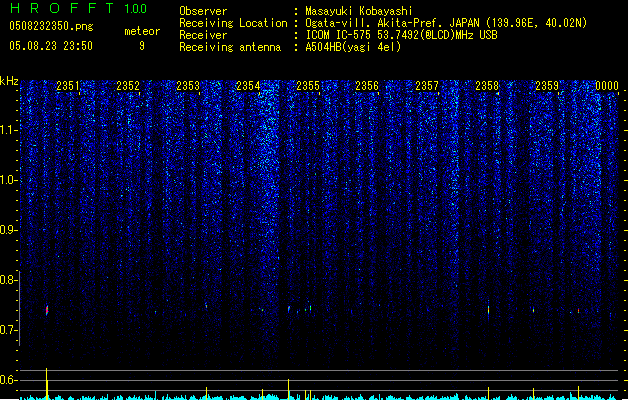Click the 0.7 kHz axis label
The image size is (629, 400).
[x=8, y=330]
